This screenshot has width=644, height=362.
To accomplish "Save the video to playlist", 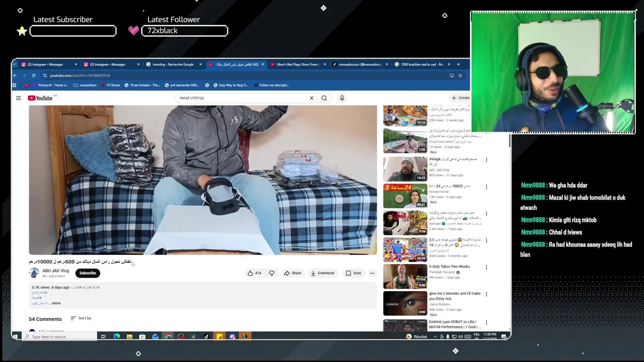I will (353, 273).
